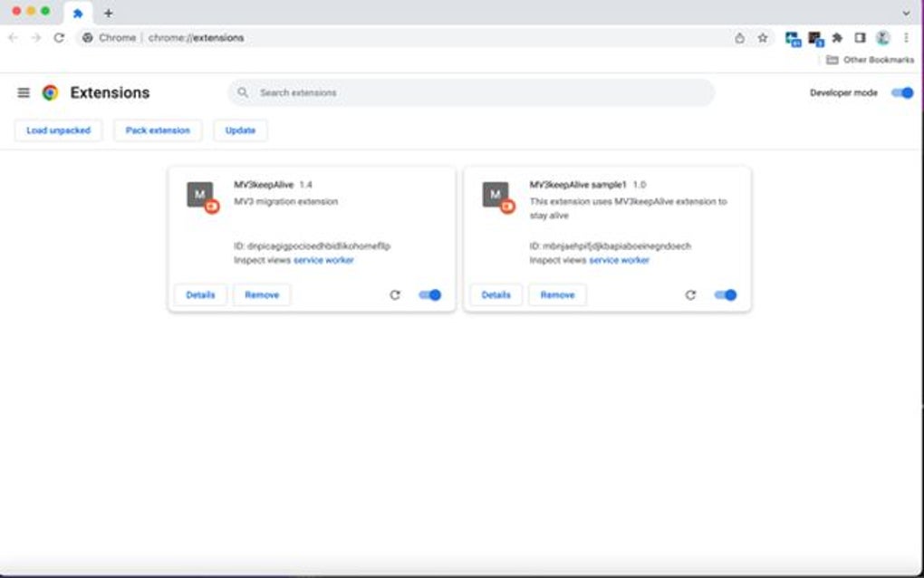
Task: Open the hamburger menu beside Extensions title
Action: point(23,92)
